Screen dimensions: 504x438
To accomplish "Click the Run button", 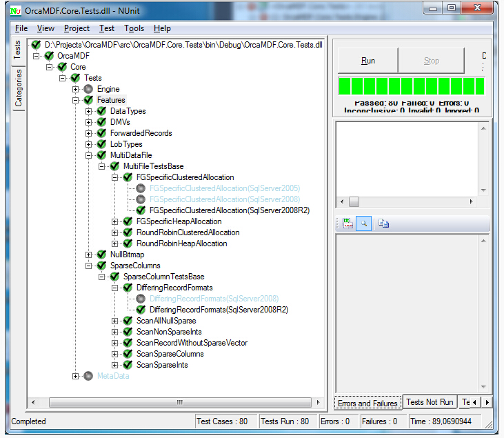I will (x=368, y=61).
